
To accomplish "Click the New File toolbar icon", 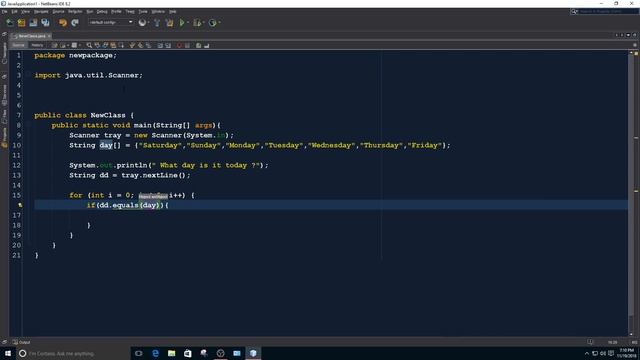I will point(9,23).
